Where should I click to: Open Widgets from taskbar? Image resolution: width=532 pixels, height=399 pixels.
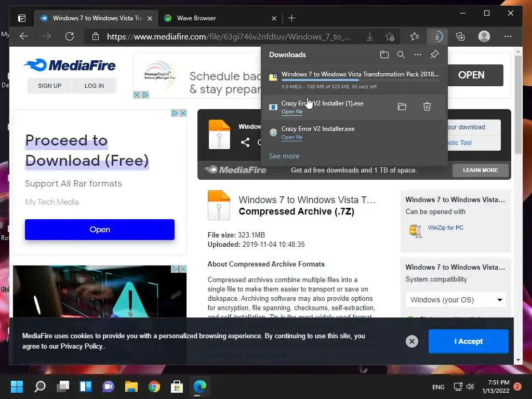click(x=86, y=387)
